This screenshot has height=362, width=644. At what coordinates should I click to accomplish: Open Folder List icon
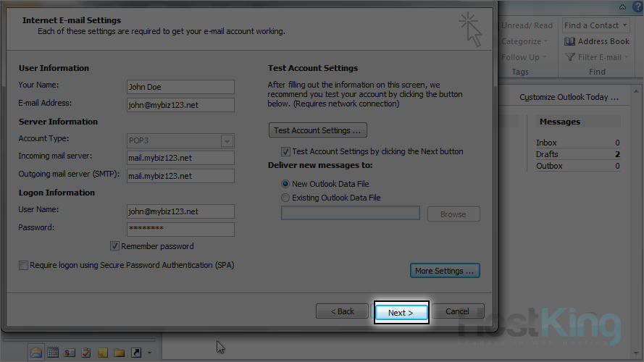coord(120,353)
